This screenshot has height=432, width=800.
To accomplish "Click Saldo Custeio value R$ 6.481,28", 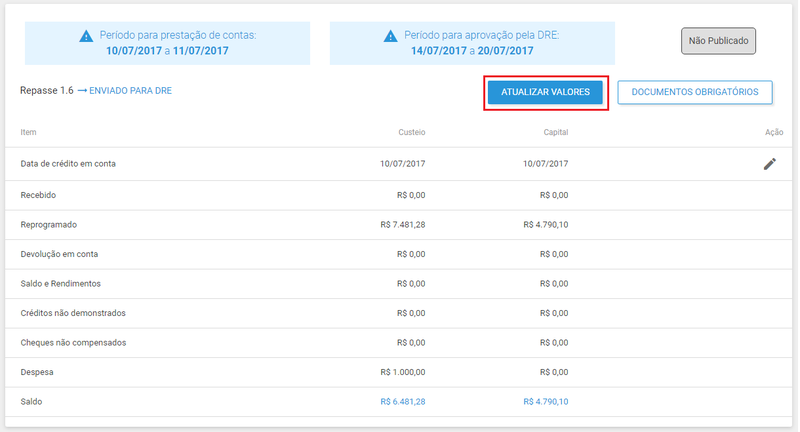I will click(403, 401).
